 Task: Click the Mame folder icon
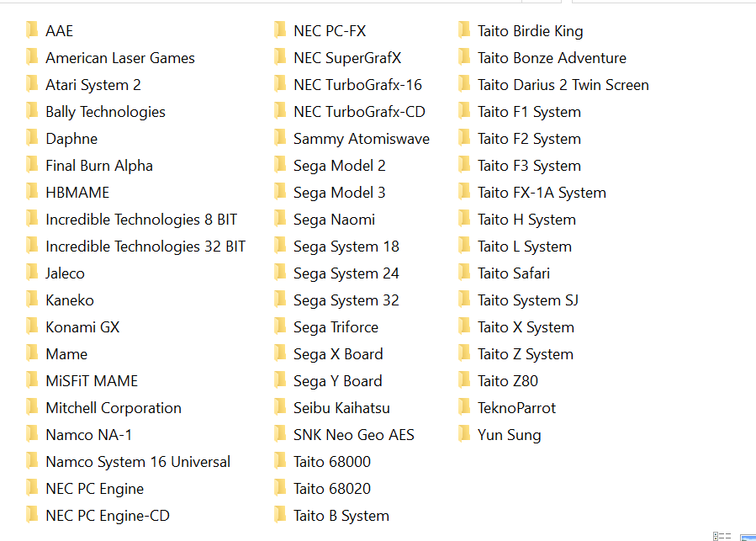pyautogui.click(x=32, y=354)
